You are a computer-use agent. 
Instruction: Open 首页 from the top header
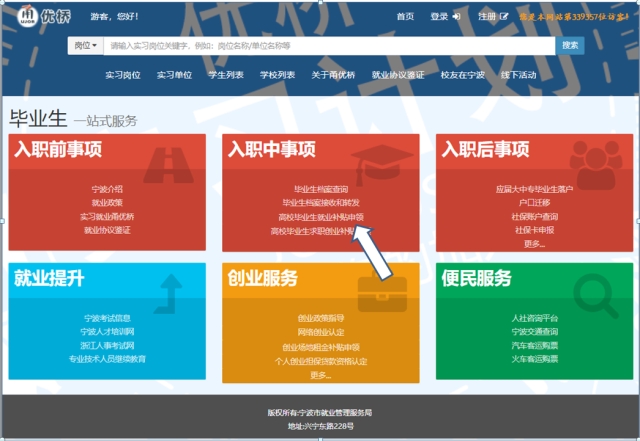coord(405,17)
